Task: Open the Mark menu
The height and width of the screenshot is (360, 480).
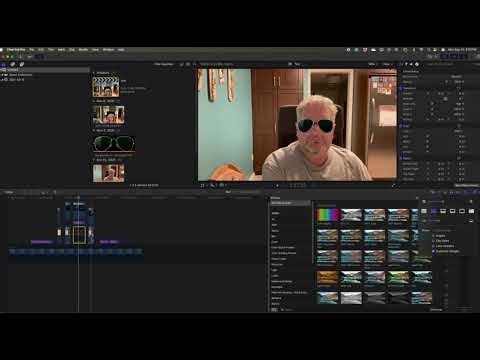Action: (61, 50)
